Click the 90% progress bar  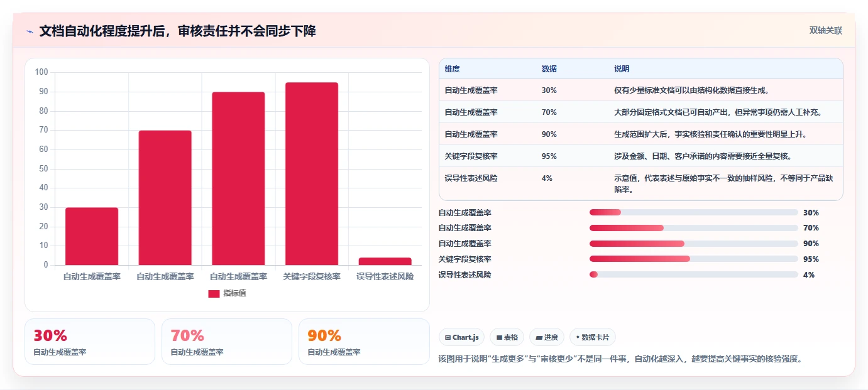click(x=694, y=244)
